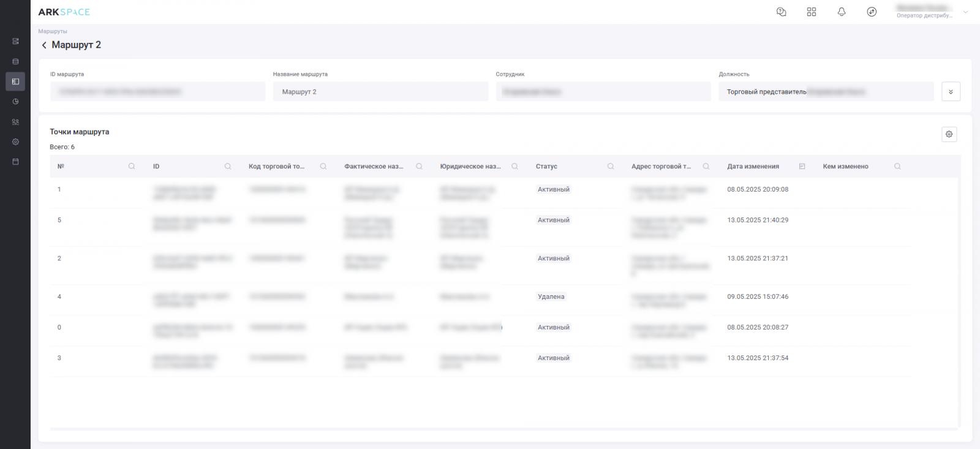Viewport: 980px width, 449px height.
Task: Click the ARKSPACE logo
Action: pyautogui.click(x=64, y=12)
